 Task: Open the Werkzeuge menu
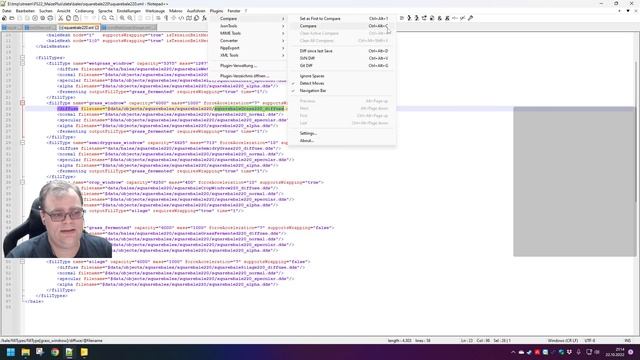click(x=155, y=11)
